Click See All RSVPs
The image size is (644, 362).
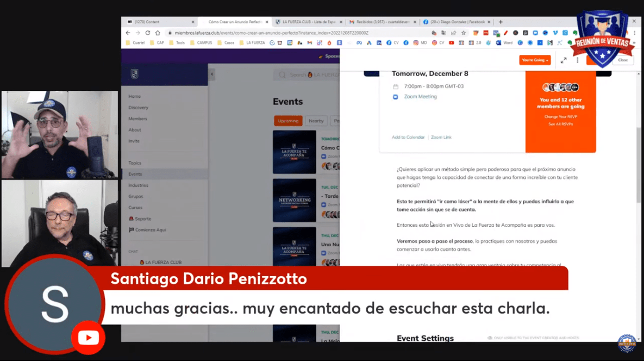tap(560, 124)
